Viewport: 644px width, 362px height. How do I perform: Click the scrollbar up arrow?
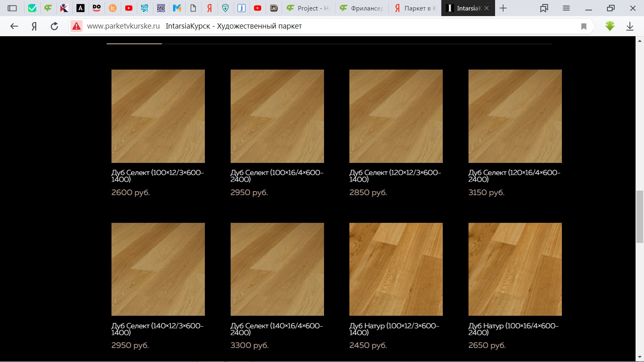pyautogui.click(x=640, y=41)
